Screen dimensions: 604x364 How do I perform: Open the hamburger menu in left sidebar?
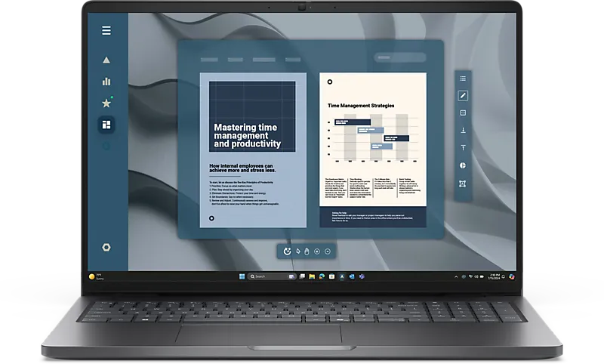106,30
